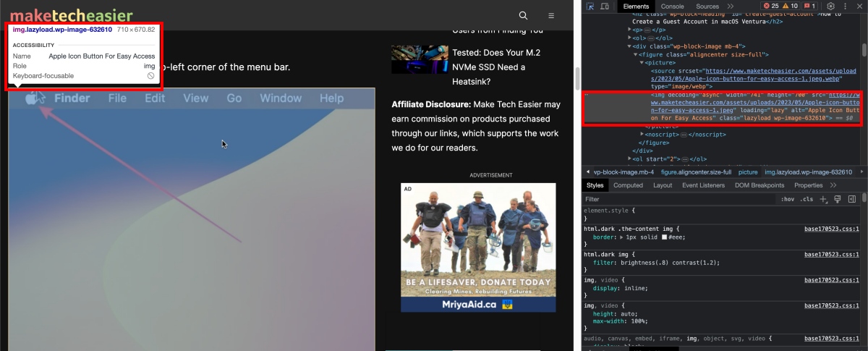This screenshot has width=868, height=351.
Task: Toggle the computed styles sidebar icon
Action: [x=852, y=199]
